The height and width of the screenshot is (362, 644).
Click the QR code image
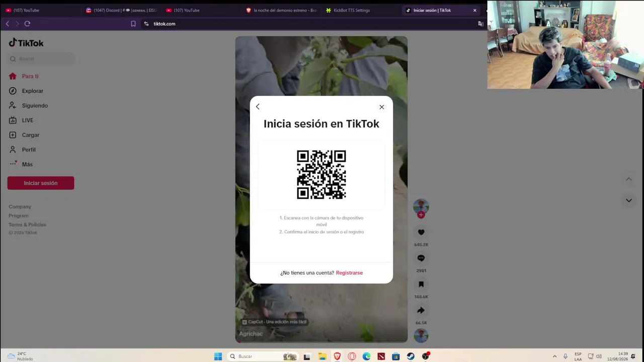pyautogui.click(x=321, y=174)
